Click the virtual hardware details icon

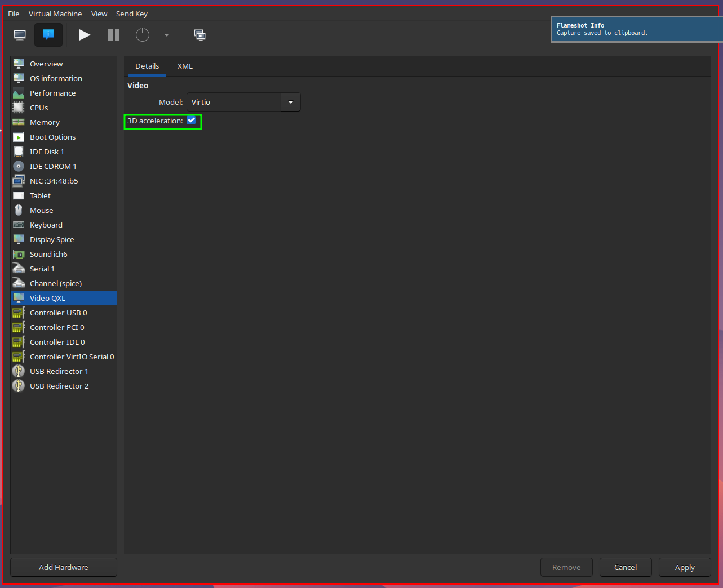click(x=48, y=35)
